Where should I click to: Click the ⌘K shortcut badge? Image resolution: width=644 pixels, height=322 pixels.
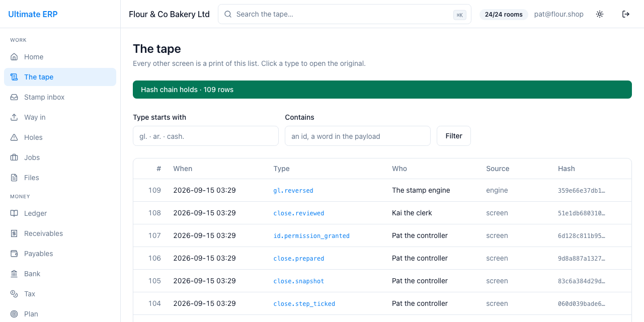459,15
